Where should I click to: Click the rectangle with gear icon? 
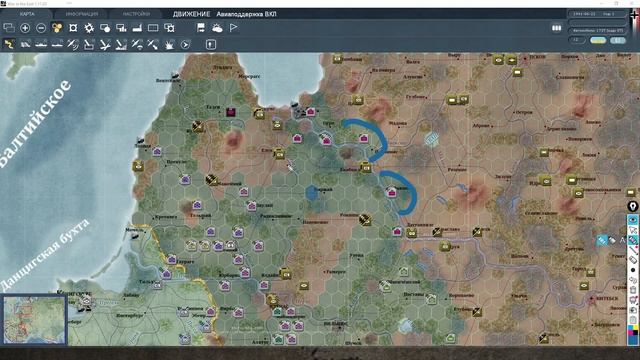click(x=169, y=28)
